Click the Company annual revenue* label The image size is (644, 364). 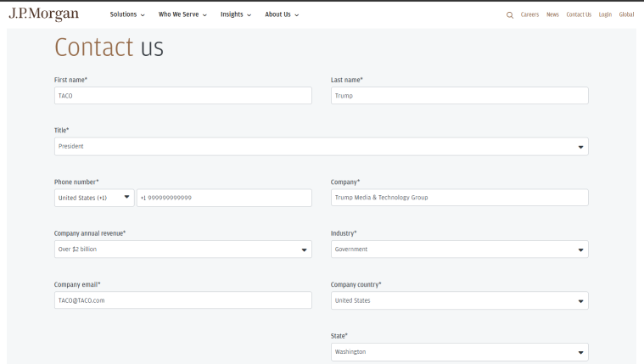pyautogui.click(x=90, y=233)
